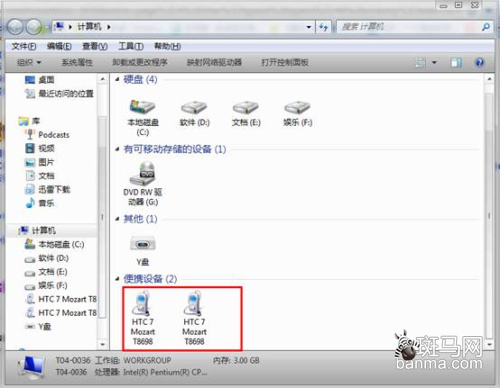Click the main pane scroll down arrow

pos(489,344)
